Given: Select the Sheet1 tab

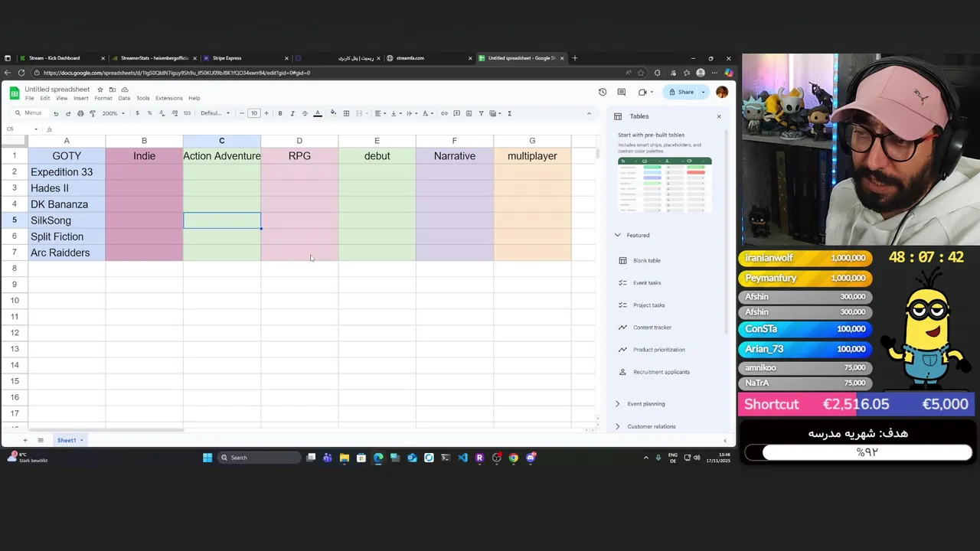Looking at the screenshot, I should tap(70, 440).
